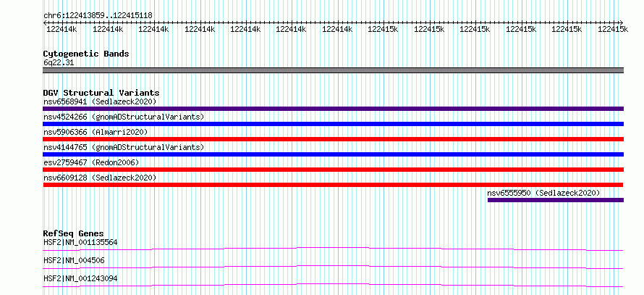Screen dimensions: 644x295
Task: Click the gray 6q22.31 cytogenetic band bar
Action: [x=333, y=70]
